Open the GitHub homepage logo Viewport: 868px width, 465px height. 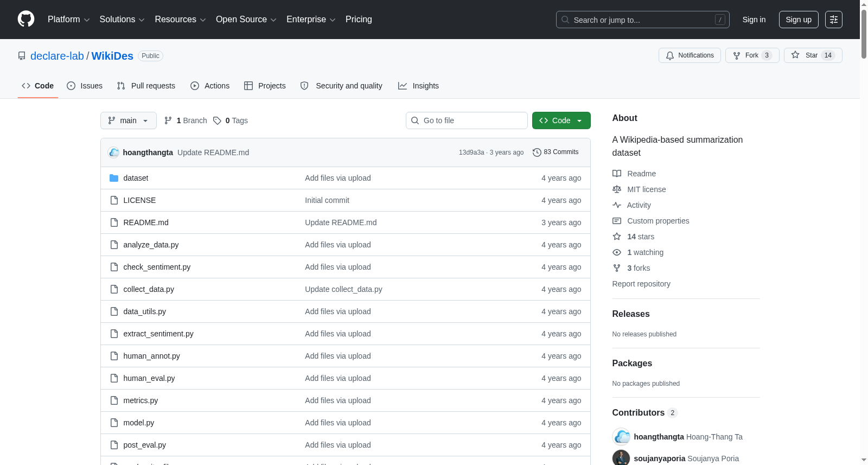point(26,19)
